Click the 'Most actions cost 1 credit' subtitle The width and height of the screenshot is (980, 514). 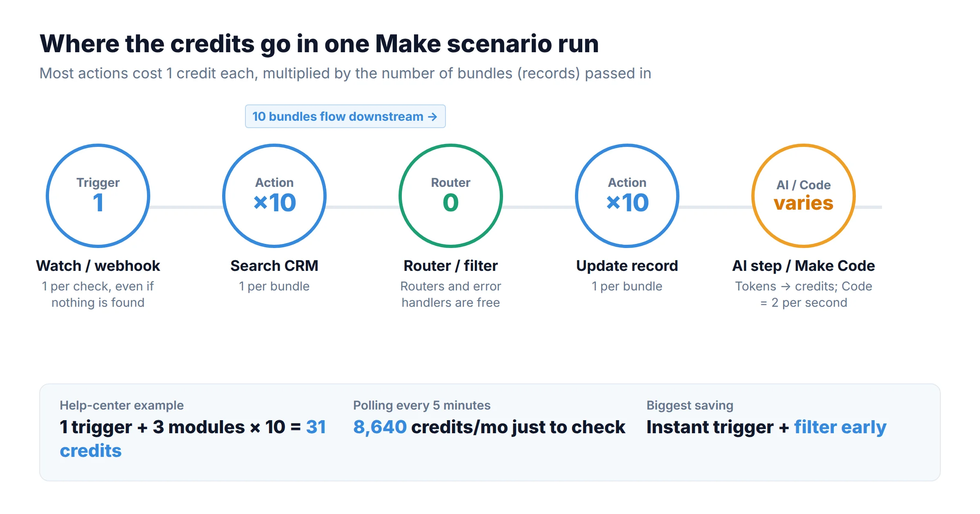coord(345,73)
